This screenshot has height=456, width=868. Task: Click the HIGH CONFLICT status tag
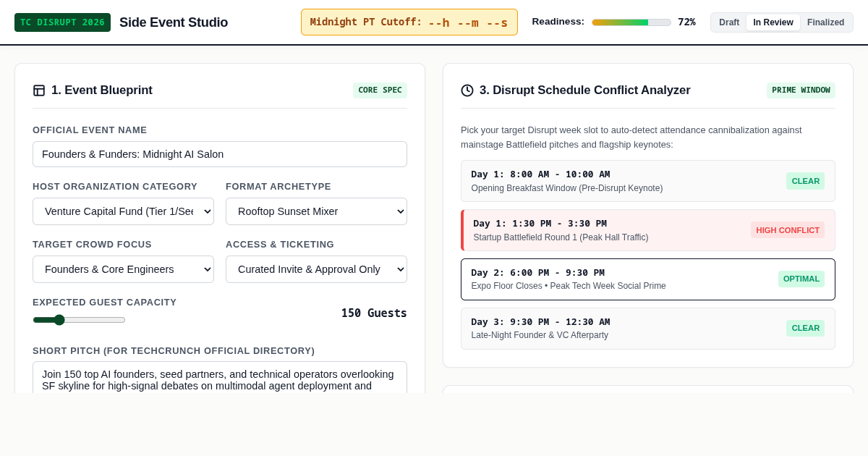click(788, 230)
